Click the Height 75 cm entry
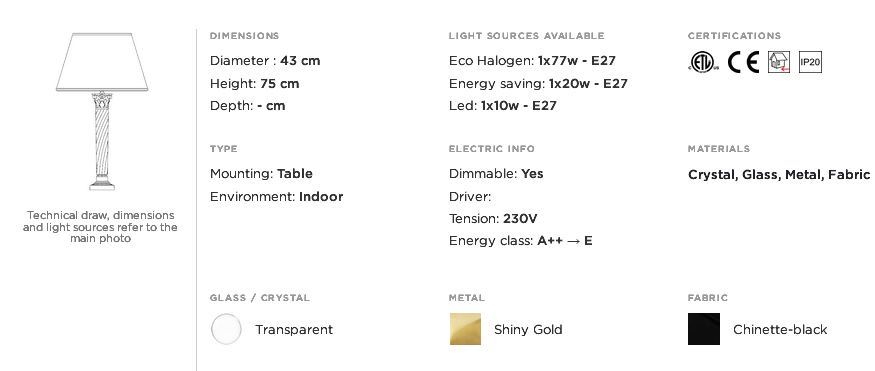 [x=254, y=84]
